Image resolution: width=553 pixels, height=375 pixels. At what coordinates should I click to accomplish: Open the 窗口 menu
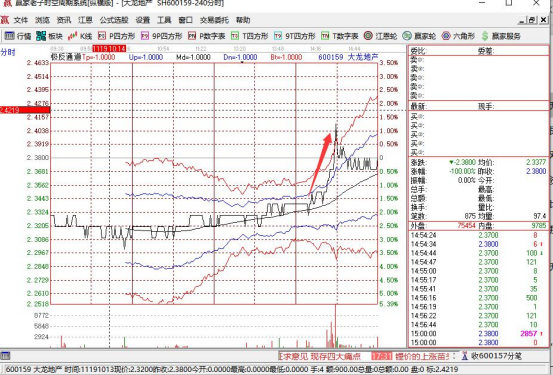click(186, 20)
